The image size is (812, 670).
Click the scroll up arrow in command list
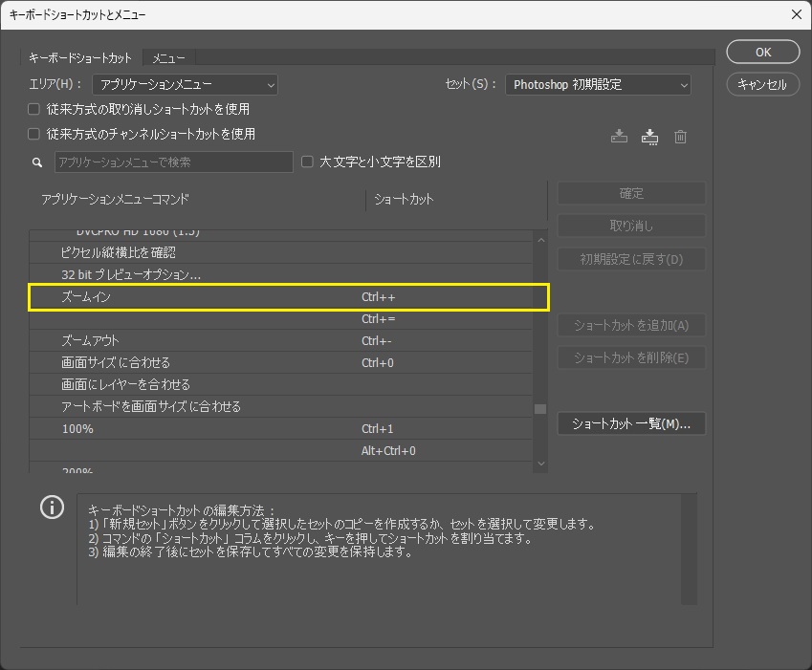(541, 241)
